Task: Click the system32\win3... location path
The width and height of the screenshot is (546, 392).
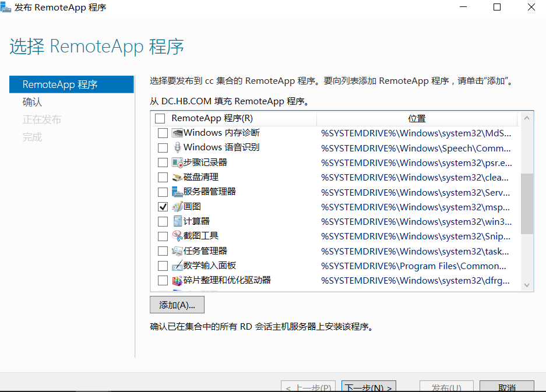Action: point(417,222)
